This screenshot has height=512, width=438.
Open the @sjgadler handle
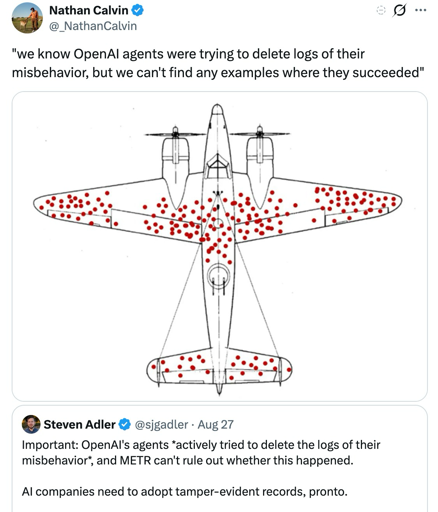coord(161,425)
